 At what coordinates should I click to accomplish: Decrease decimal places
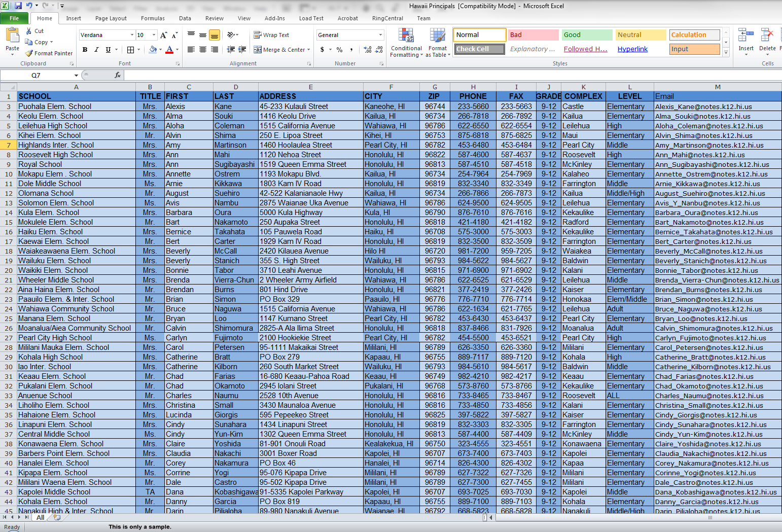click(x=379, y=50)
